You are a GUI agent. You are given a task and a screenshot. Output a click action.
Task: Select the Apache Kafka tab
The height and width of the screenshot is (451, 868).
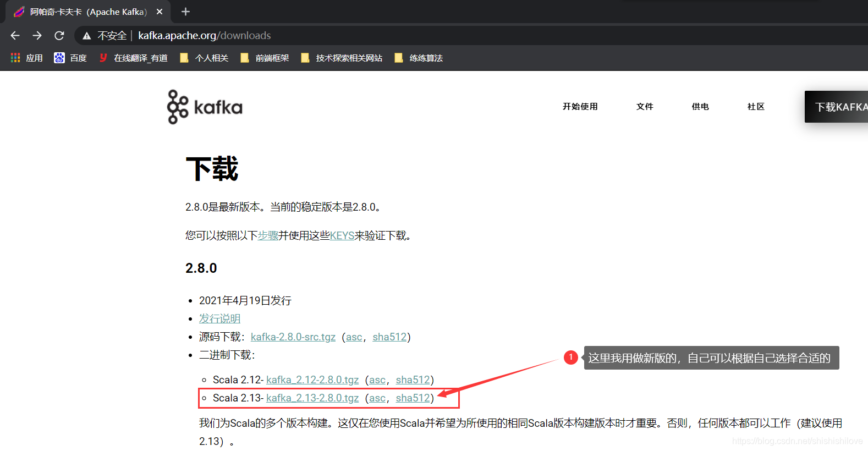coord(88,12)
